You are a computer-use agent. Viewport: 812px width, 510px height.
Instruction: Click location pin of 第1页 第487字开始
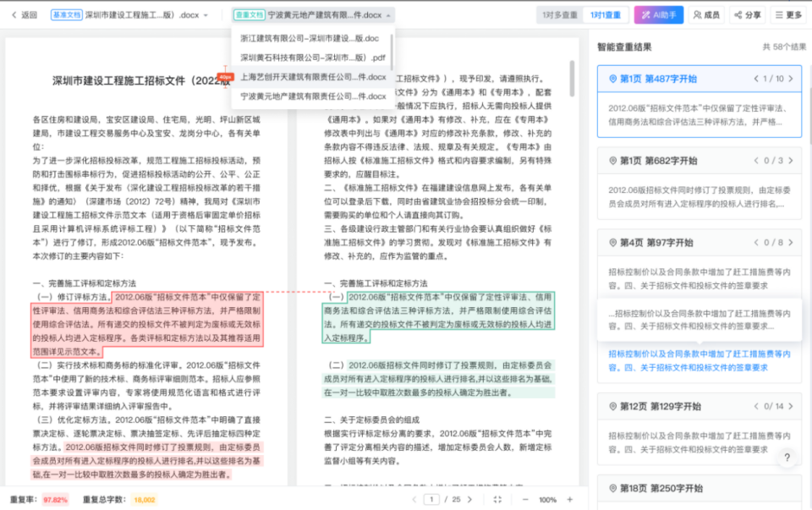[x=612, y=79]
